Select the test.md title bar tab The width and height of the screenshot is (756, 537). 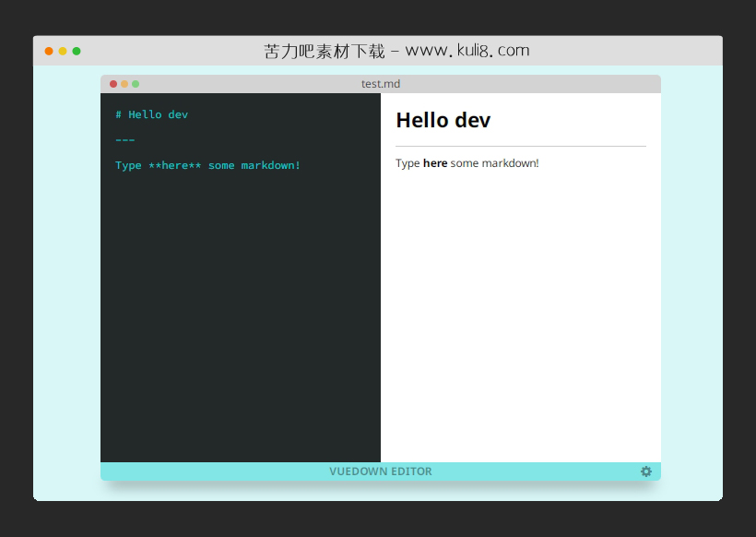381,83
